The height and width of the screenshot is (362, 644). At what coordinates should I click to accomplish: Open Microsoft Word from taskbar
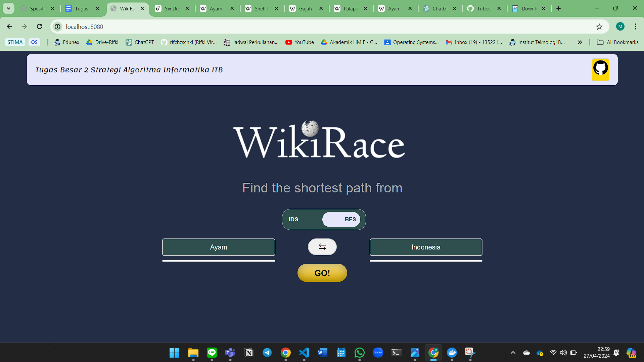322,353
